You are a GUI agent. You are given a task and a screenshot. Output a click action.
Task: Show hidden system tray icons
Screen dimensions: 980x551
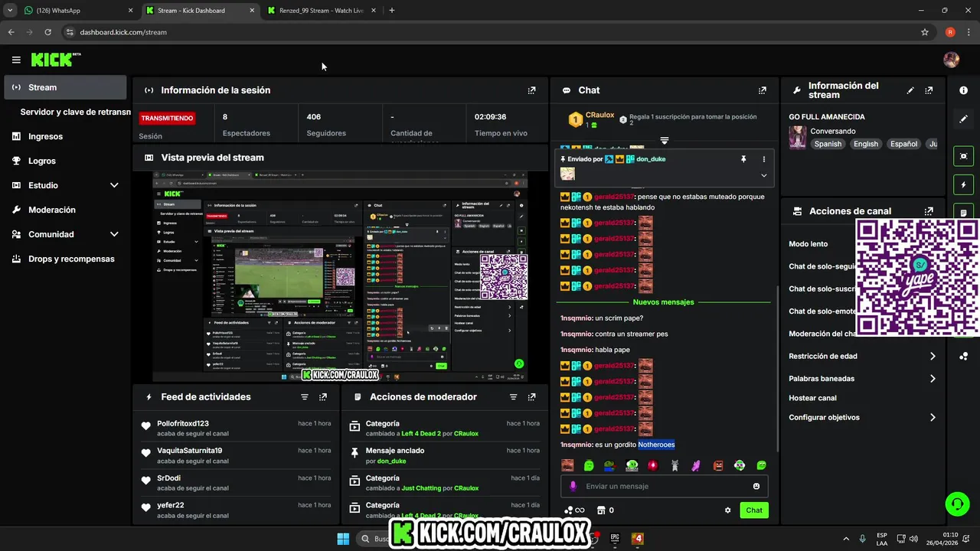click(x=846, y=539)
